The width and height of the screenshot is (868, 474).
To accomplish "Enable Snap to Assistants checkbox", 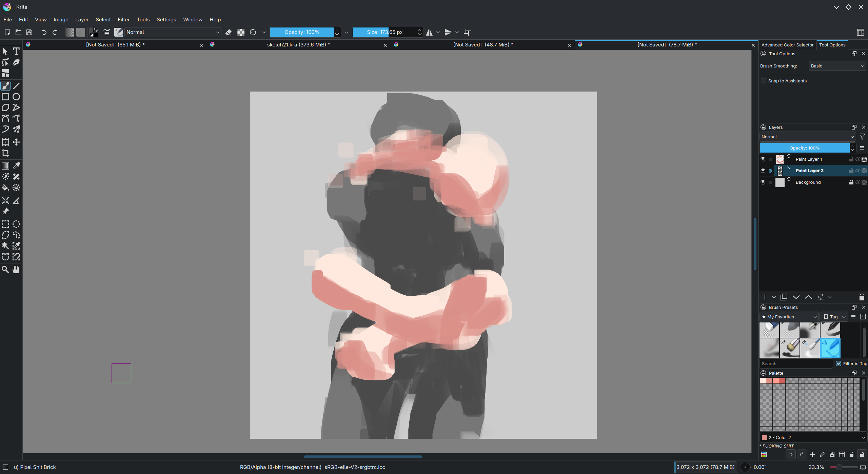I will tap(764, 81).
